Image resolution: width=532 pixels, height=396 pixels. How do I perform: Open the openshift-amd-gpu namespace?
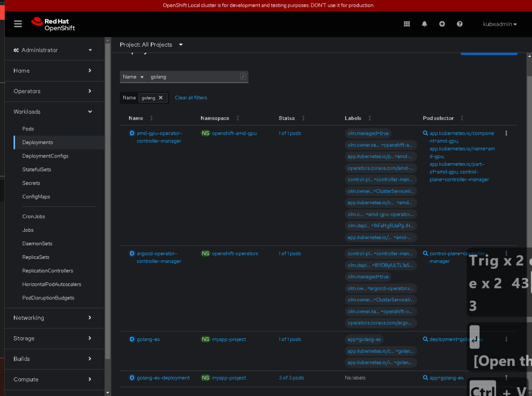click(234, 133)
